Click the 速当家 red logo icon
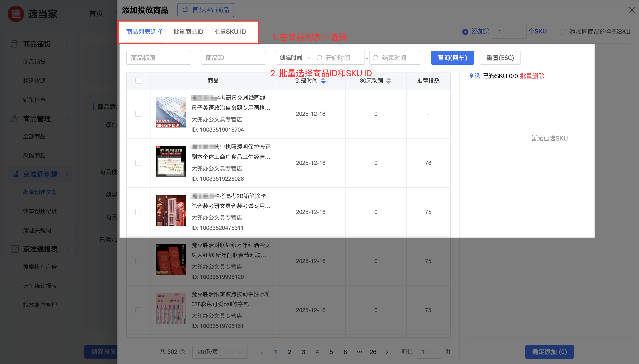 (x=16, y=14)
